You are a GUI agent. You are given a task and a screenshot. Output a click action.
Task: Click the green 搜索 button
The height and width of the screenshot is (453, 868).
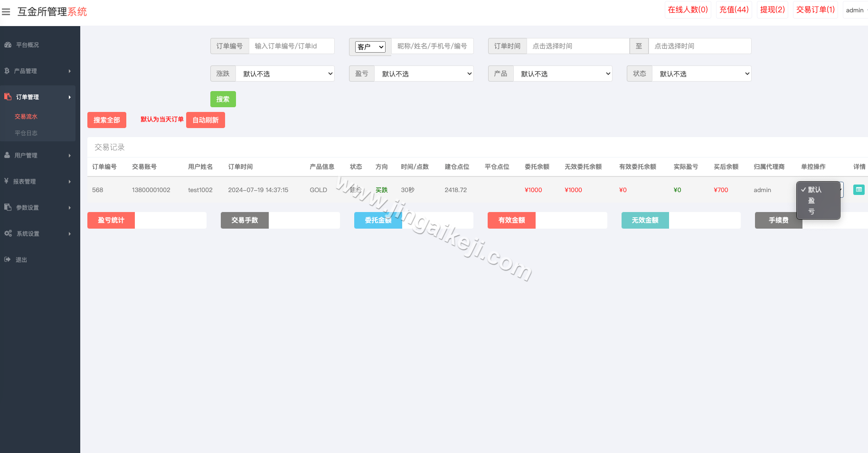pyautogui.click(x=223, y=99)
